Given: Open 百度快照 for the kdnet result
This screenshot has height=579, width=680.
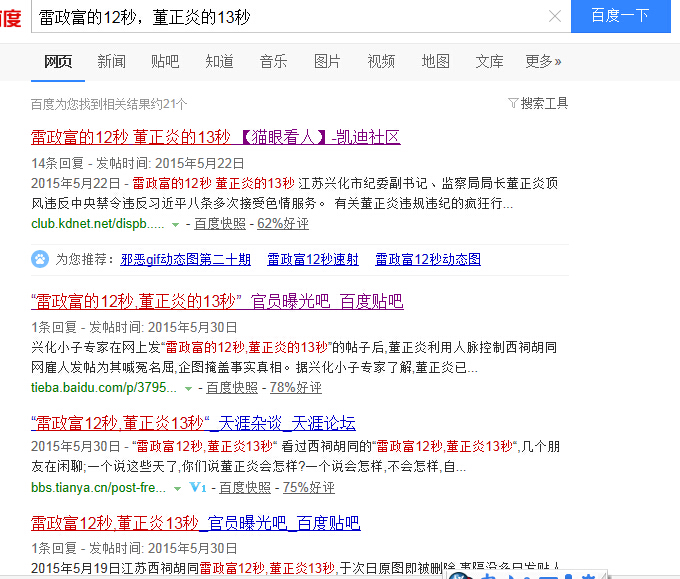Looking at the screenshot, I should click(x=221, y=224).
